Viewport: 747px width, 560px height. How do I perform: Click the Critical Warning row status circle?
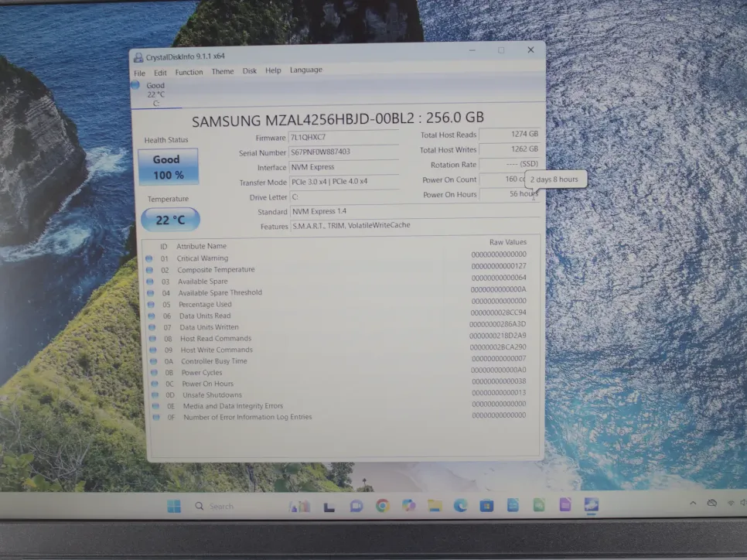point(149,258)
